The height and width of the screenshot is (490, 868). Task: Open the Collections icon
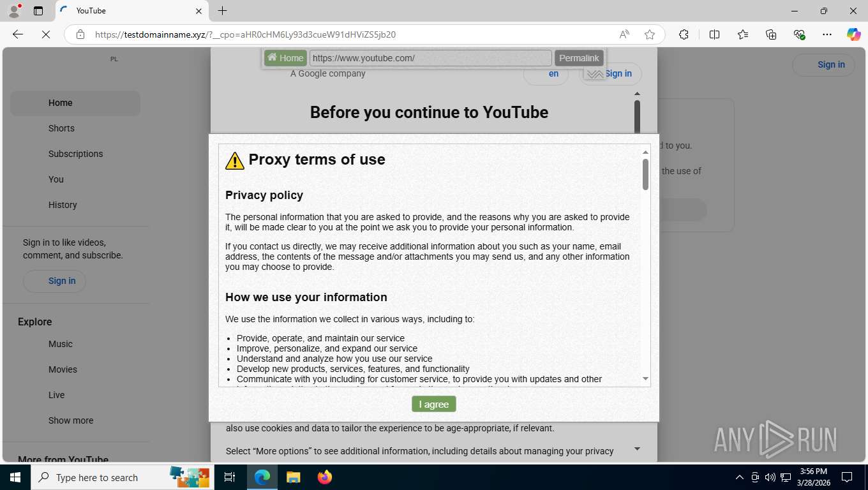(771, 34)
